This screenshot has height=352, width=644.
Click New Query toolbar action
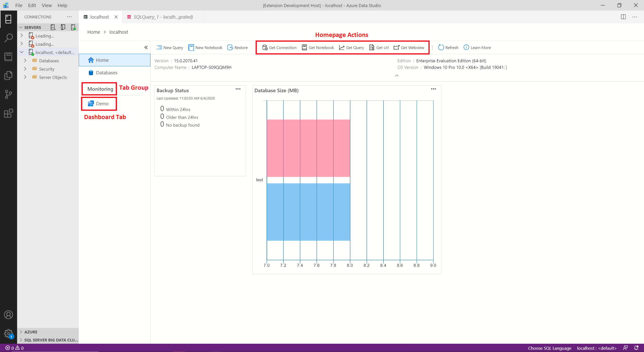coord(170,47)
